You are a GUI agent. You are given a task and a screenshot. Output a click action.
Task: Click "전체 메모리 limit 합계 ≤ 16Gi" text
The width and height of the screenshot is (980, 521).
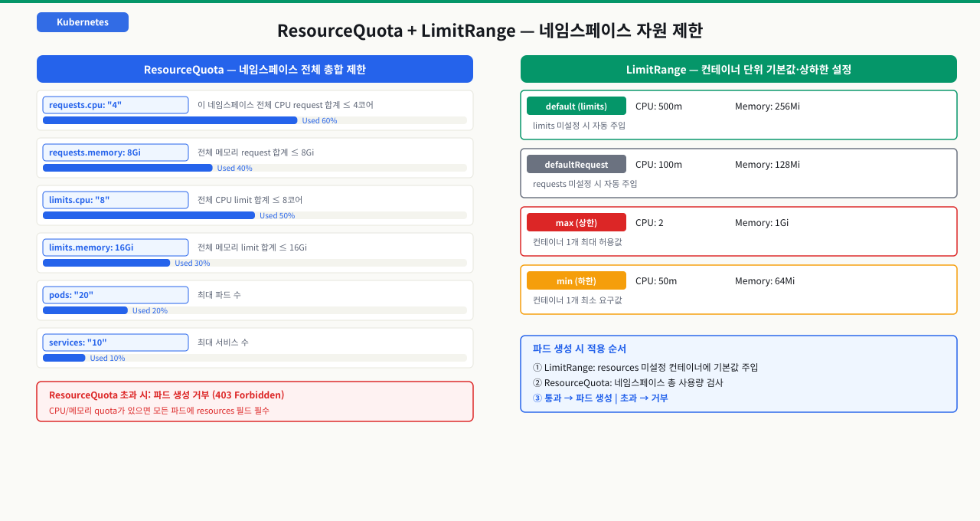pyautogui.click(x=252, y=247)
